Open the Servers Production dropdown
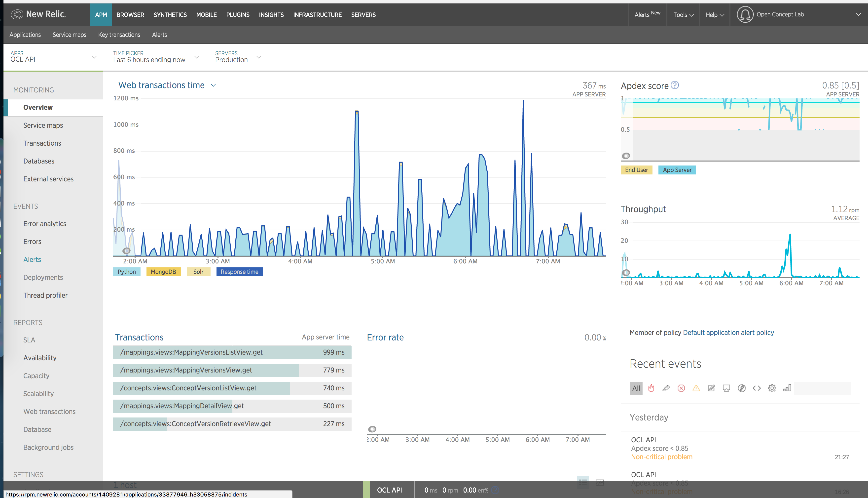Screen dimensions: 868x498 point(238,57)
